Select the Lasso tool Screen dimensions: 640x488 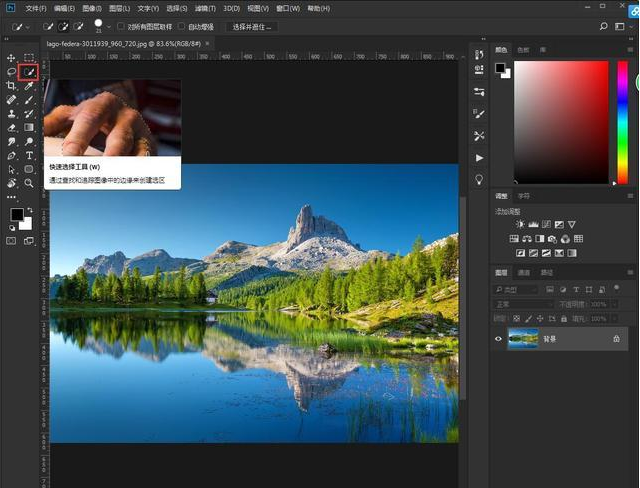(12, 72)
